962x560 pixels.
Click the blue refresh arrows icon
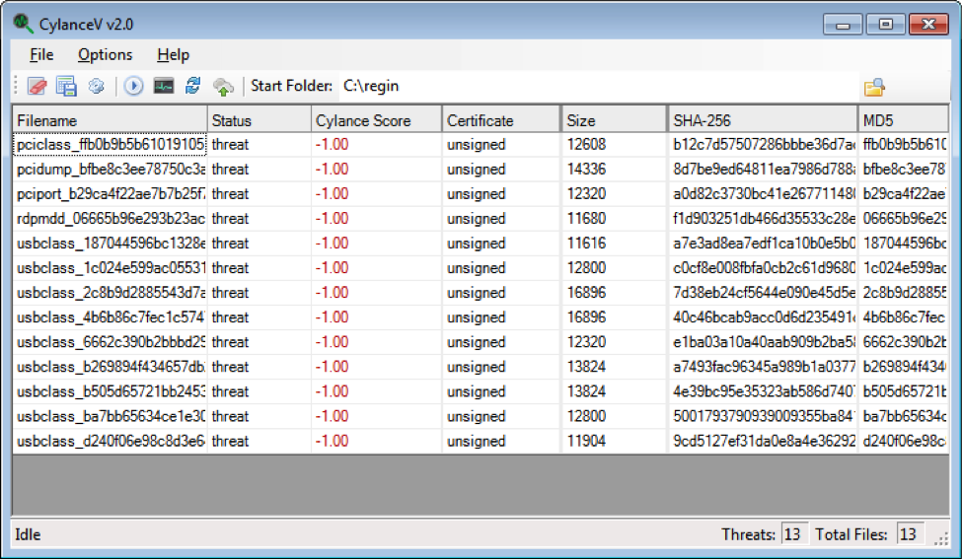point(193,86)
